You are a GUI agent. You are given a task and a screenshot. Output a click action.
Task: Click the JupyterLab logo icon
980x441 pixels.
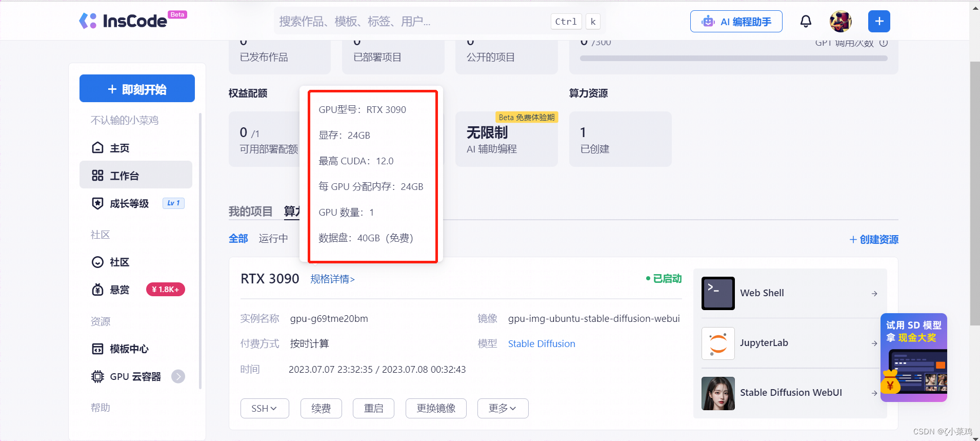718,343
